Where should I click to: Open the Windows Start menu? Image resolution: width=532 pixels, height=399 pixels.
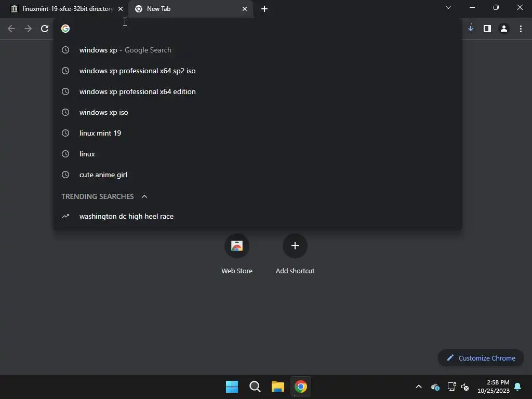[x=232, y=387]
